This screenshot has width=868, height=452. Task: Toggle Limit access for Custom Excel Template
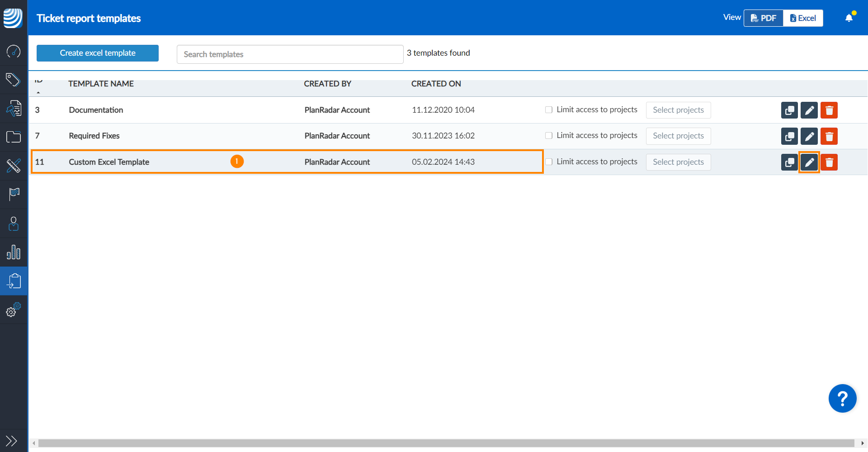click(x=549, y=162)
